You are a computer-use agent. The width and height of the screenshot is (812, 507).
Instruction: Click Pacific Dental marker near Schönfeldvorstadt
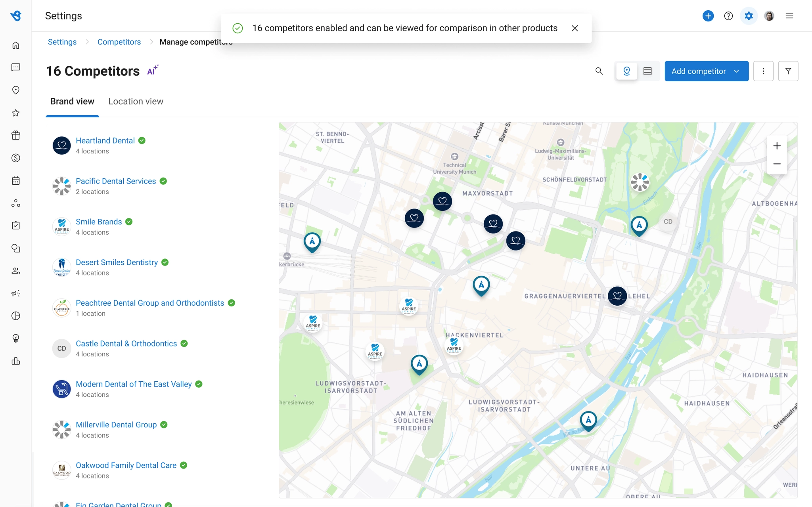[640, 182]
